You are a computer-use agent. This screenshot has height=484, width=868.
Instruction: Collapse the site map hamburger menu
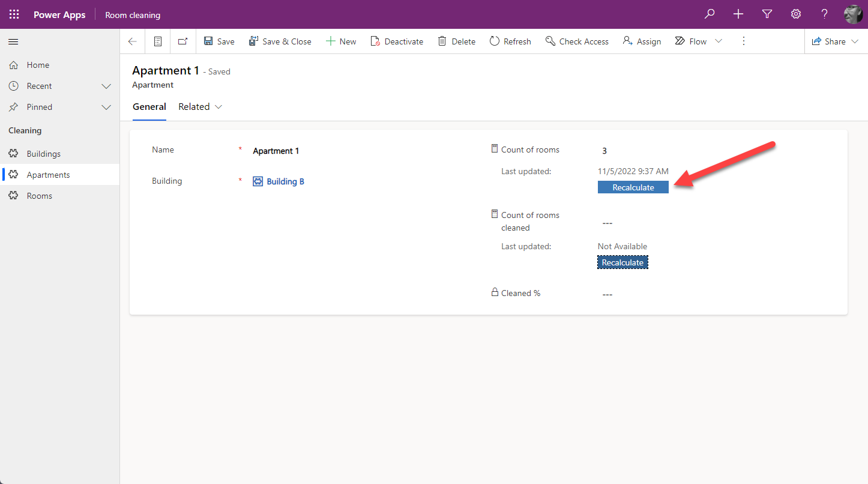13,41
